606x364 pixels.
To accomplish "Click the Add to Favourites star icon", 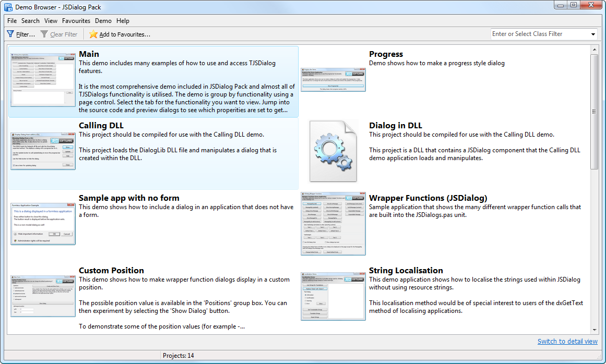I will tap(93, 34).
